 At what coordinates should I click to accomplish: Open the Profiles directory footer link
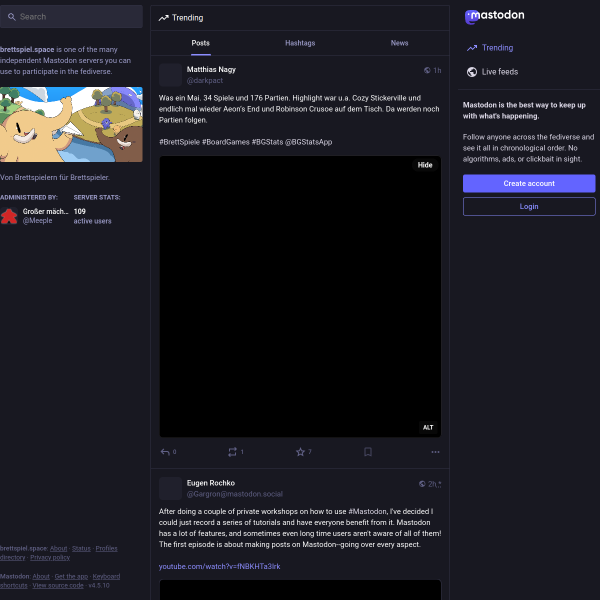[106, 549]
